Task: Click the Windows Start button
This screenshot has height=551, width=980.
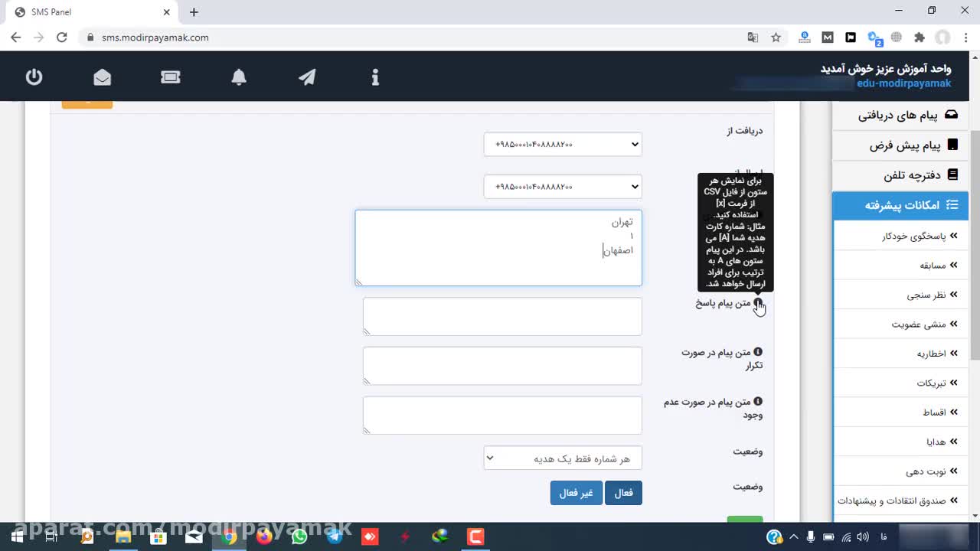Action: point(17,536)
